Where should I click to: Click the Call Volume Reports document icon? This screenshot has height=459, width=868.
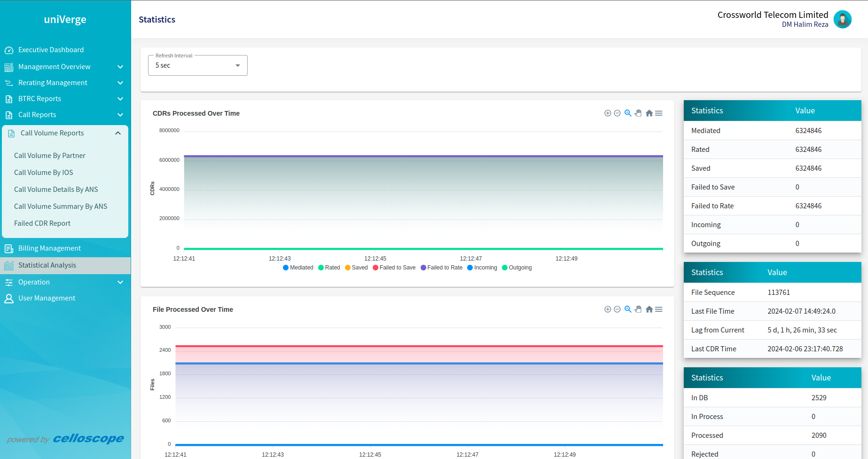(x=11, y=133)
